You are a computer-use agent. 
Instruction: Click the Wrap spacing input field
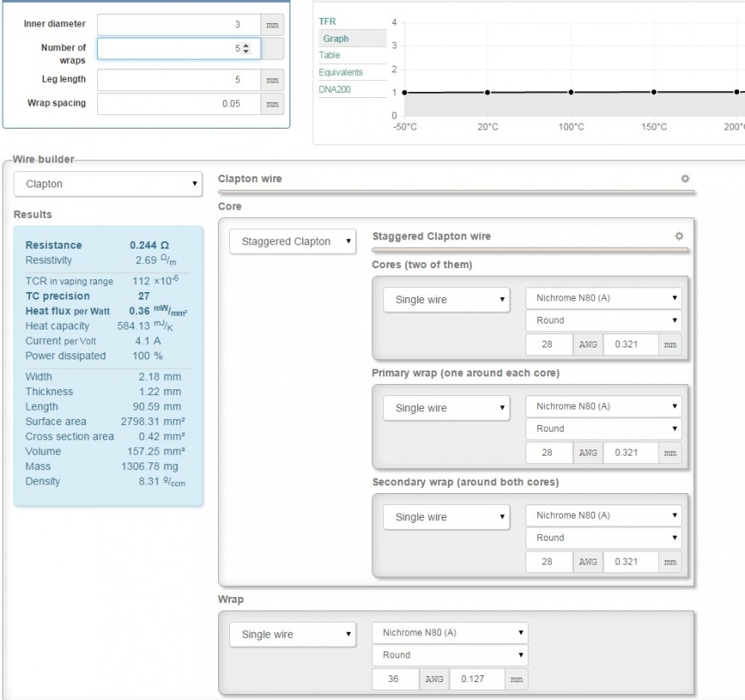point(179,104)
